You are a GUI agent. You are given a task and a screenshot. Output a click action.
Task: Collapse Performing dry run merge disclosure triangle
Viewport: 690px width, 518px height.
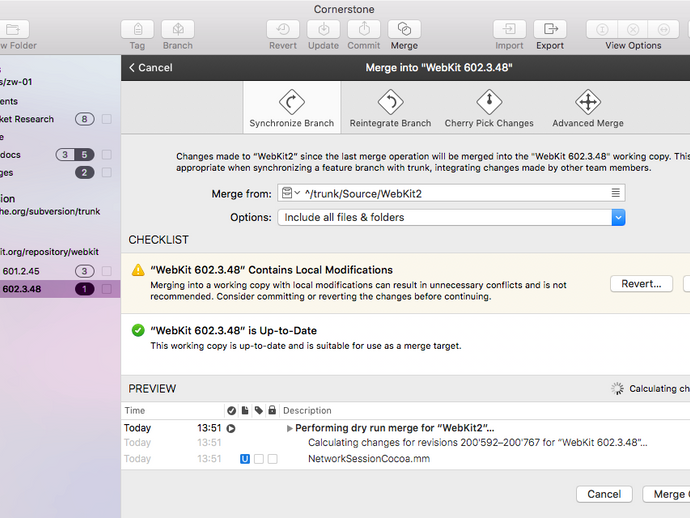click(289, 428)
